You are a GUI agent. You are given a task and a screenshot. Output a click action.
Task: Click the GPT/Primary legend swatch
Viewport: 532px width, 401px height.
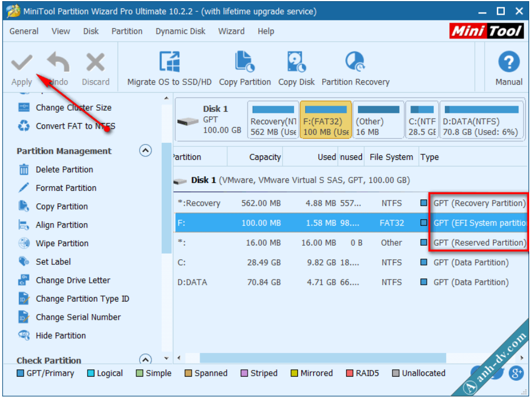point(20,373)
